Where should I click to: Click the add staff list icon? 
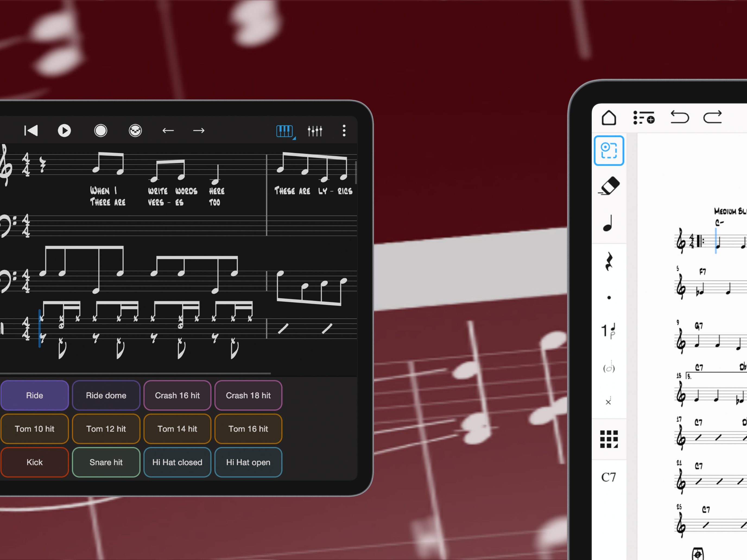coord(644,118)
